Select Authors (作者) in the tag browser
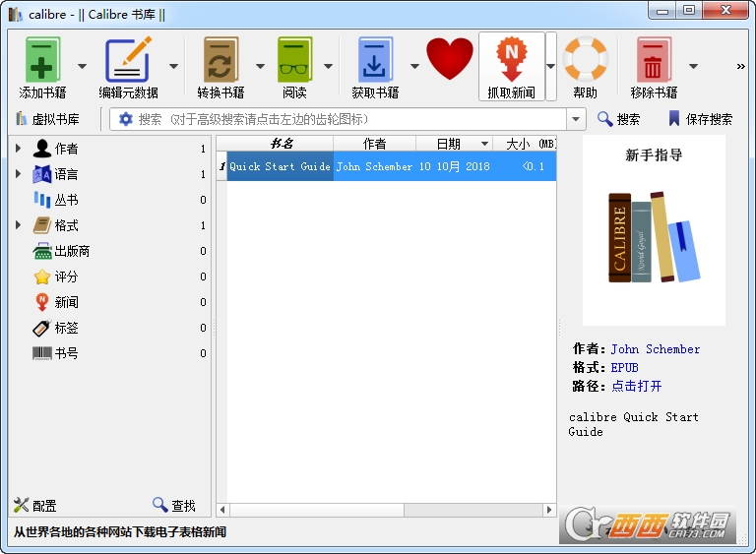The width and height of the screenshot is (756, 554). click(x=66, y=149)
